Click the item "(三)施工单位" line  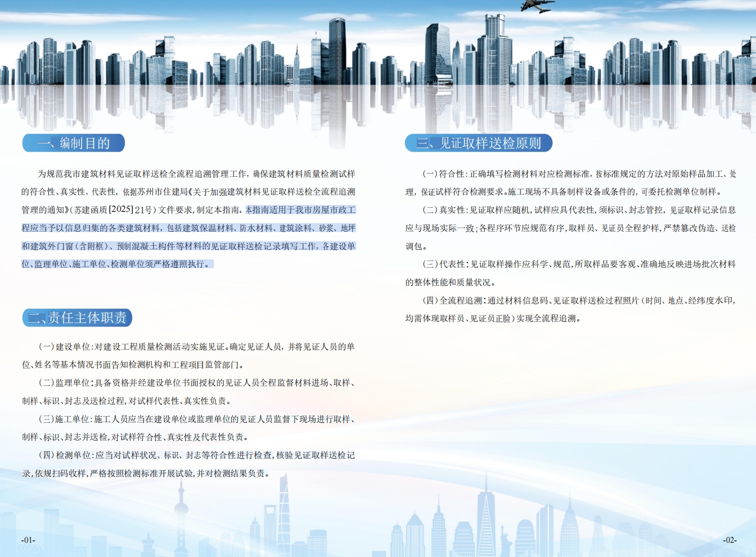coord(197,419)
